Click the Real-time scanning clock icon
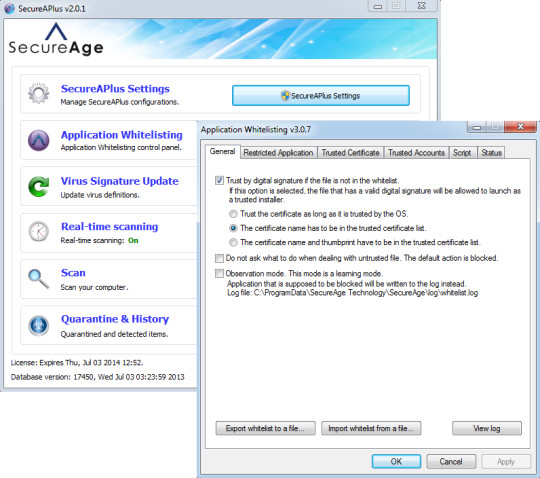This screenshot has height=478, width=540. click(x=38, y=231)
